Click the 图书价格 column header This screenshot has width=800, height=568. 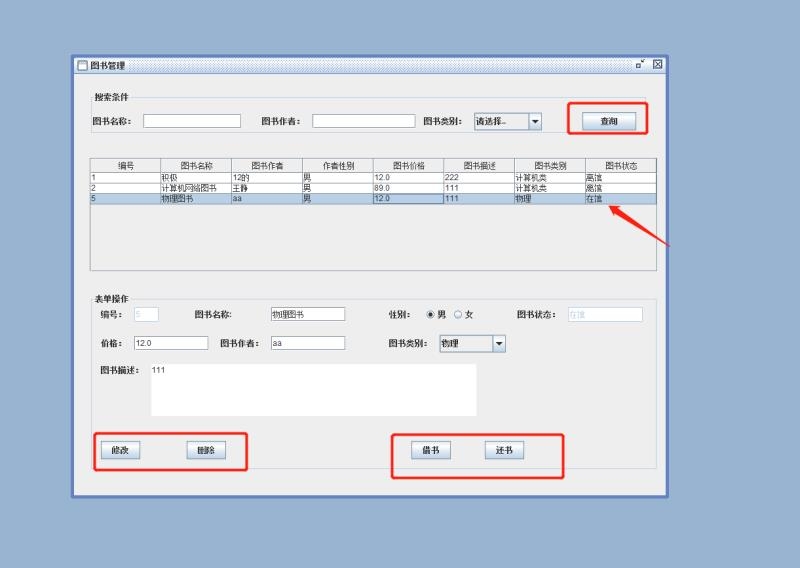coord(409,166)
